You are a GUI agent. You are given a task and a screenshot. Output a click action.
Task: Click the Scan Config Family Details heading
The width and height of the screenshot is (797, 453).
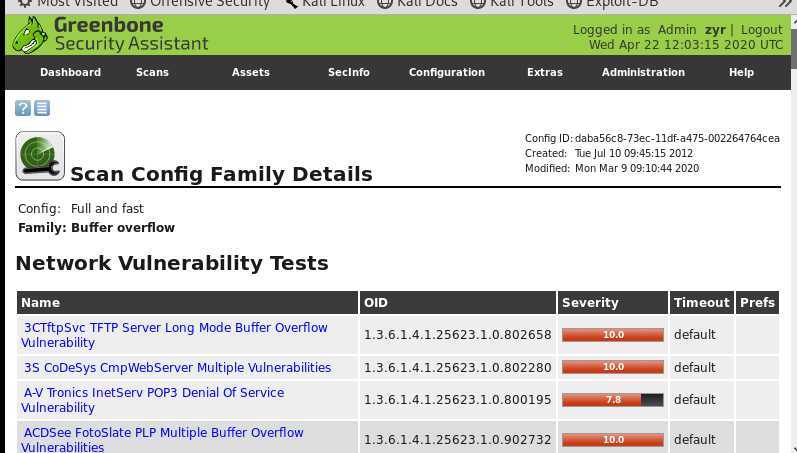click(x=221, y=174)
